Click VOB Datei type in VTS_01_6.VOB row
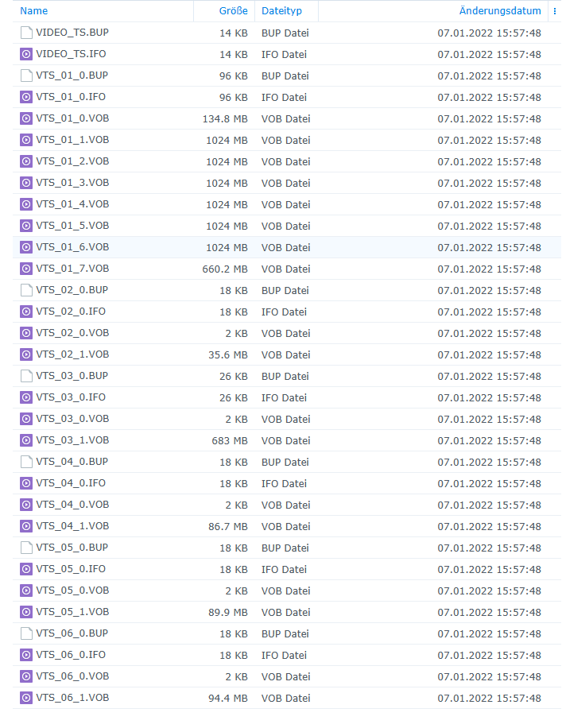The width and height of the screenshot is (562, 728). [x=285, y=247]
